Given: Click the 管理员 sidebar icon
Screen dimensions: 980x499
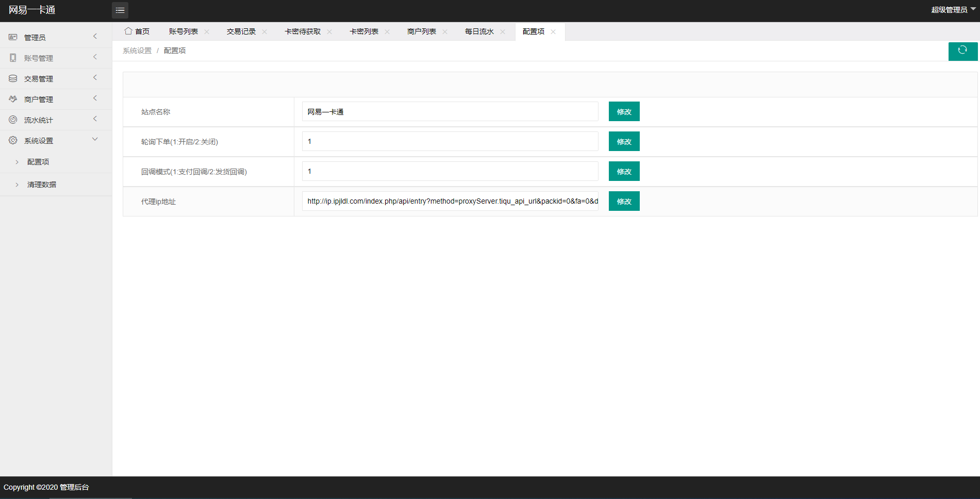Looking at the screenshot, I should (12, 37).
